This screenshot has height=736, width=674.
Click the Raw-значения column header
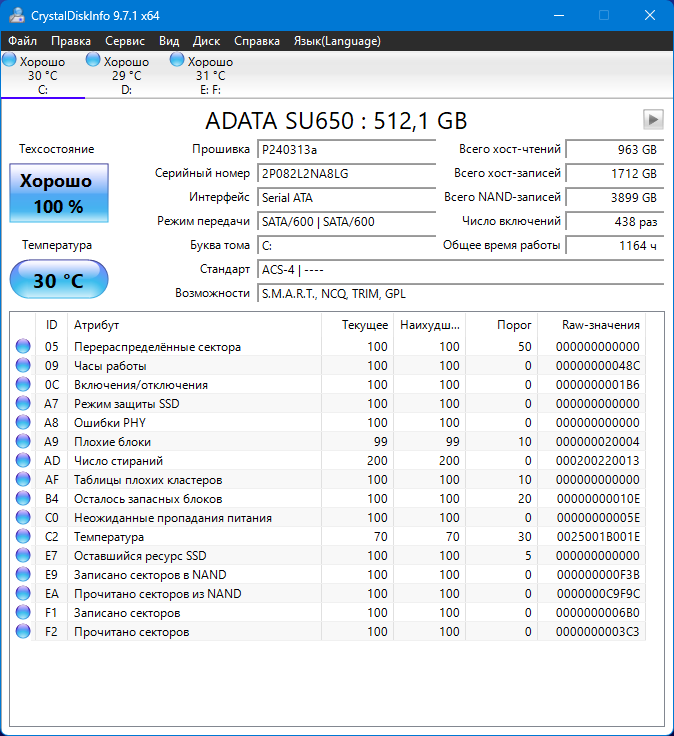(591, 325)
